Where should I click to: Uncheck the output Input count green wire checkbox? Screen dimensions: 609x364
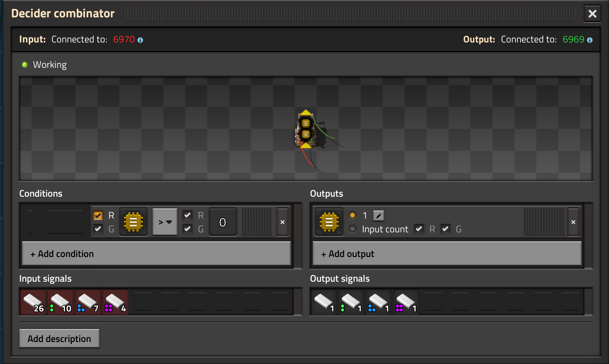tap(445, 229)
